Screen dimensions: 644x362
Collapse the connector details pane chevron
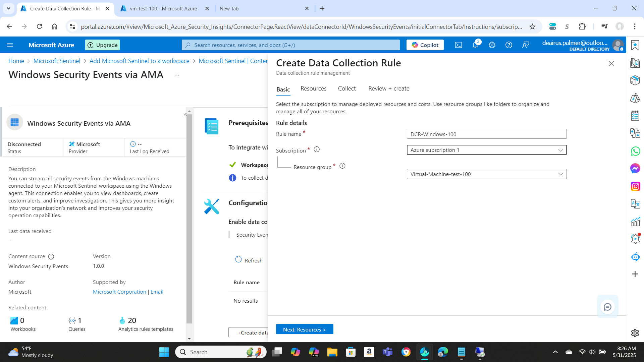point(185,115)
